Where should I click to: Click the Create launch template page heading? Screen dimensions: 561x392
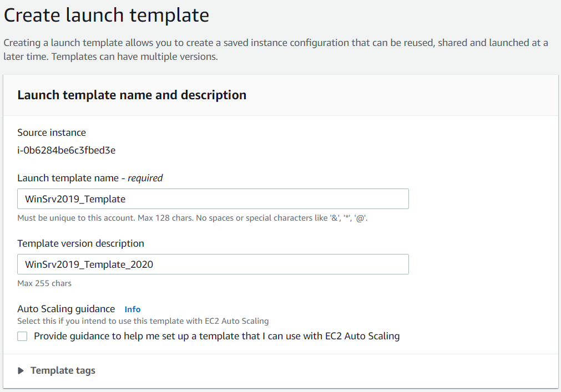[x=107, y=15]
